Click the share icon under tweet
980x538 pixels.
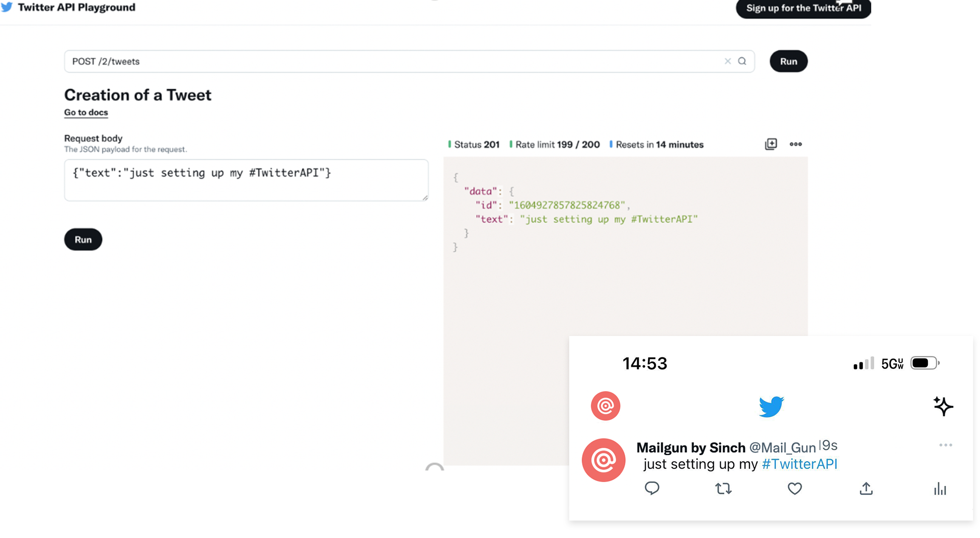pos(866,489)
